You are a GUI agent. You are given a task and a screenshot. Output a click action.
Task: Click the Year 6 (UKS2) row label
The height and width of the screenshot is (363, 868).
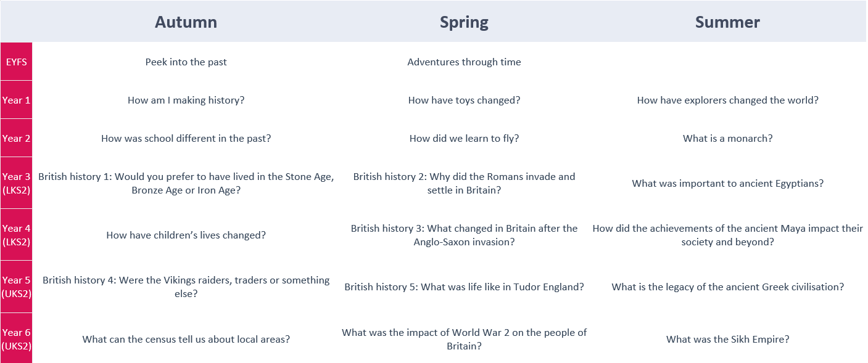click(x=16, y=339)
